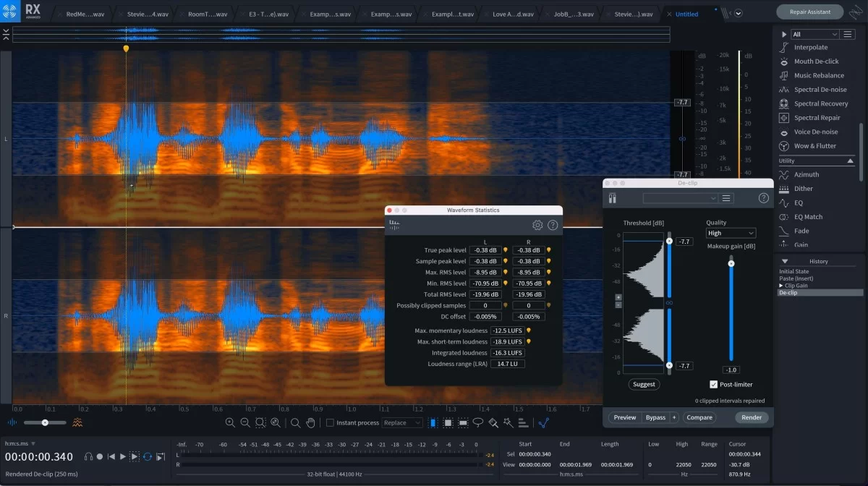The height and width of the screenshot is (486, 868).
Task: Click the Compare button in De-clip
Action: [x=699, y=417]
